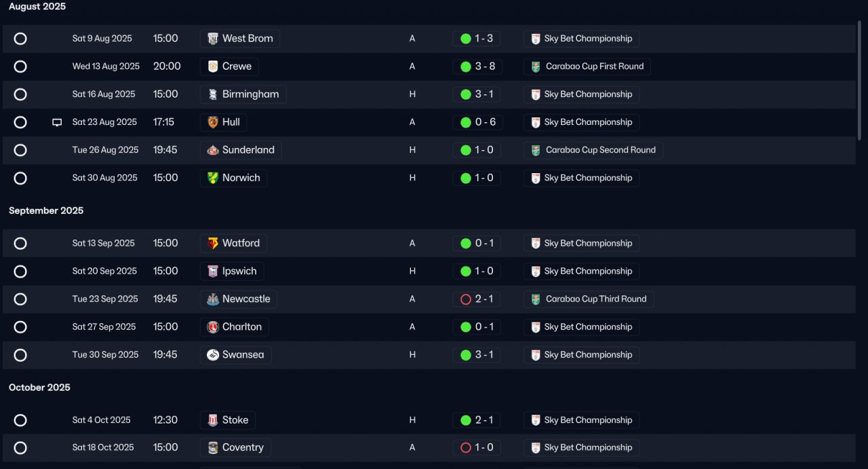
Task: Open the Carabao Cup Second Round competition
Action: [593, 150]
